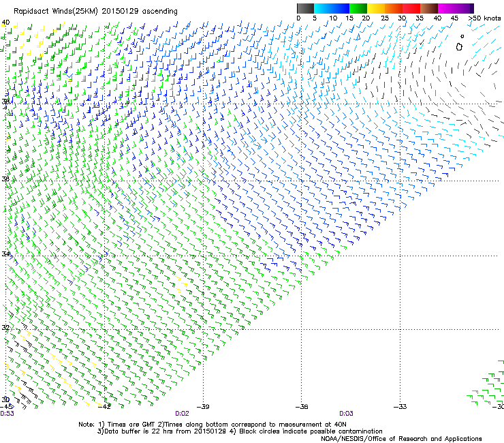Click the green 15-20 knots legend segment
The width and height of the screenshot is (504, 443).
coord(358,8)
